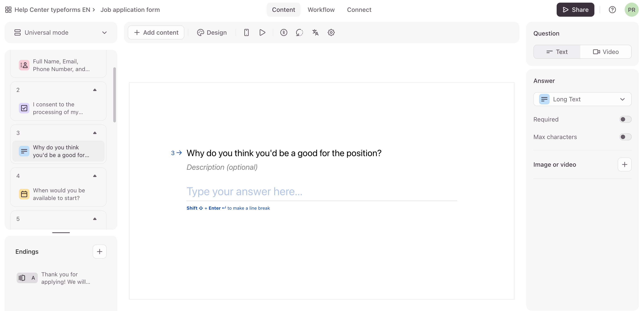Viewport: 644px width, 311px height.
Task: Switch question format to Video
Action: point(606,52)
